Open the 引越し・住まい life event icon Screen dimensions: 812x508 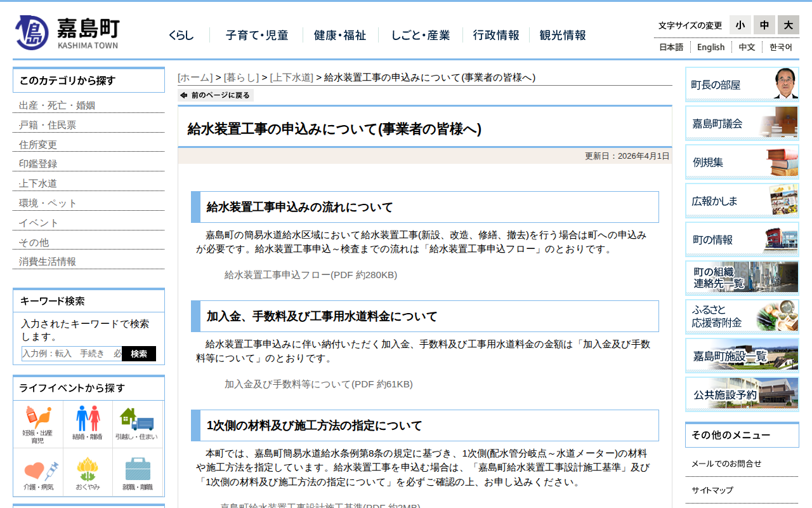click(137, 425)
